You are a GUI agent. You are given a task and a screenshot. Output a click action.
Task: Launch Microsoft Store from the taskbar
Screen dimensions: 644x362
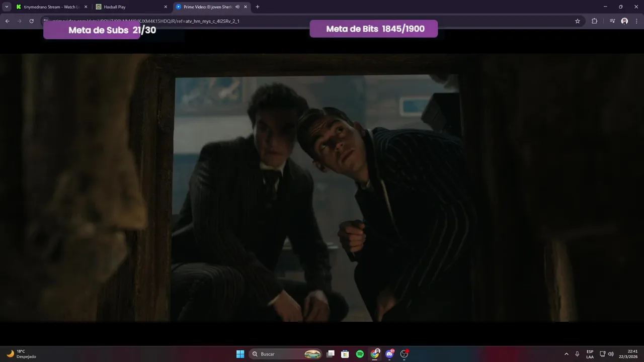point(345,354)
